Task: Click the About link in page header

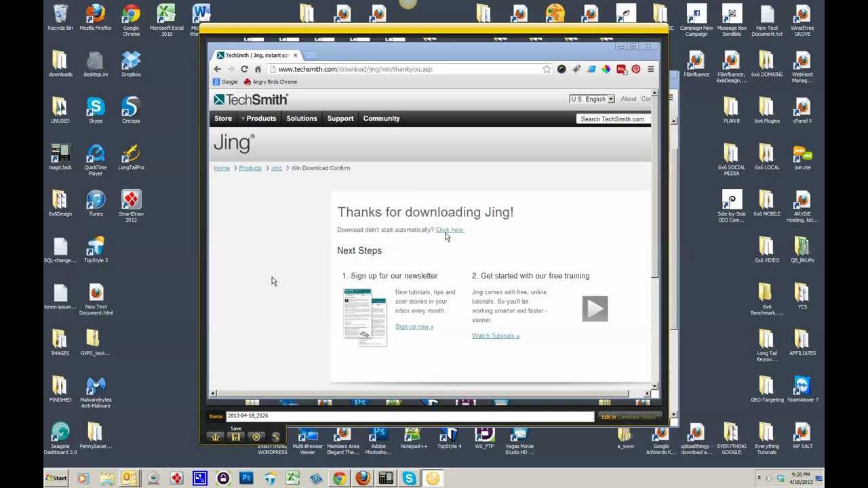Action: [x=629, y=99]
